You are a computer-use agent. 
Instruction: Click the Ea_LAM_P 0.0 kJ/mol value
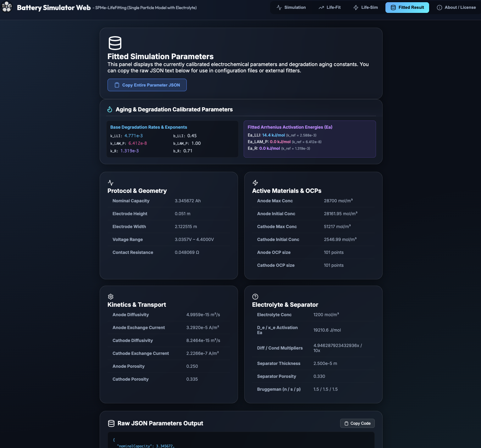click(280, 142)
